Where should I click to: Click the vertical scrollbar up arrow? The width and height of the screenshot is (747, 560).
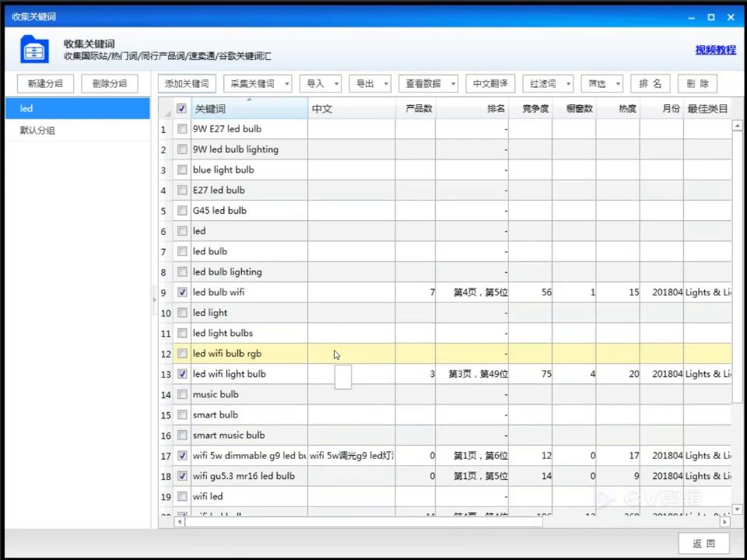[737, 126]
